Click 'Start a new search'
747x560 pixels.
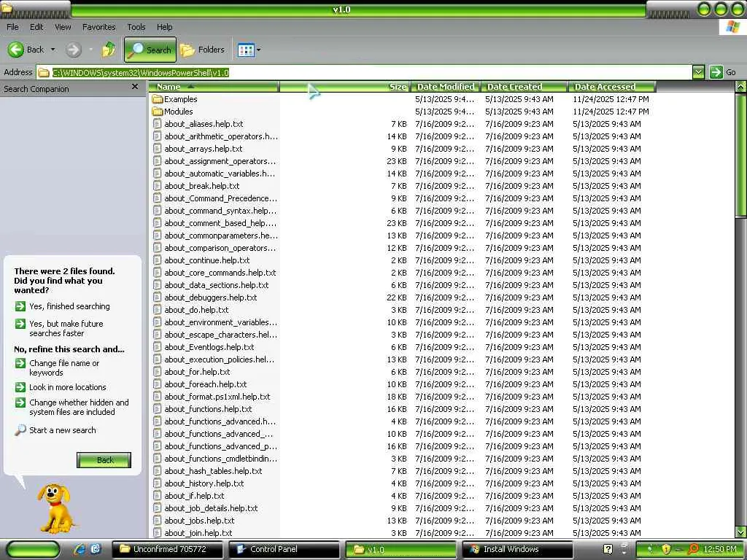coord(55,430)
